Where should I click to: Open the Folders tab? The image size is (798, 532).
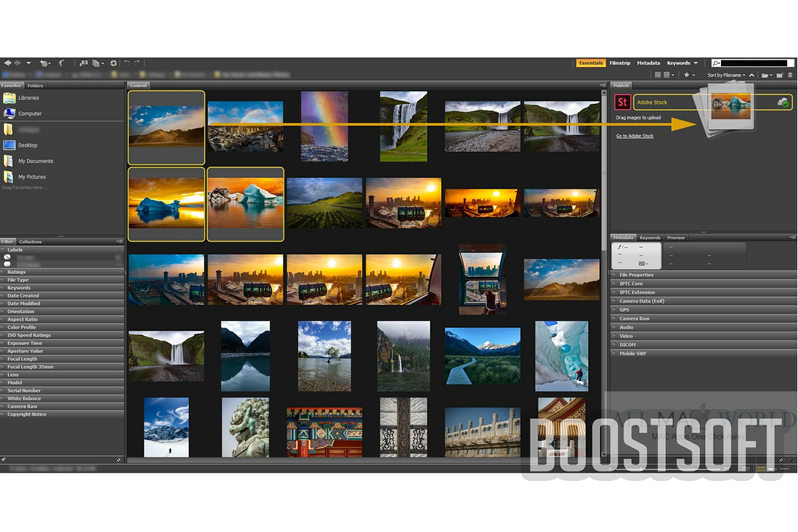tap(35, 85)
